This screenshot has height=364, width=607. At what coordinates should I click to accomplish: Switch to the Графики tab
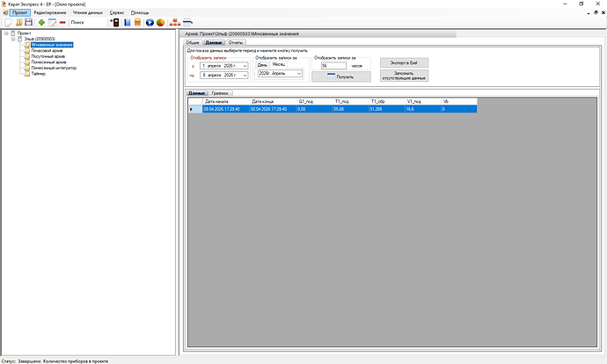(x=220, y=92)
